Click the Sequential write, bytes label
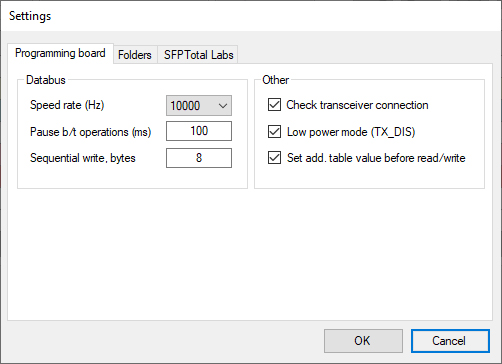Image resolution: width=502 pixels, height=364 pixels. tap(83, 158)
